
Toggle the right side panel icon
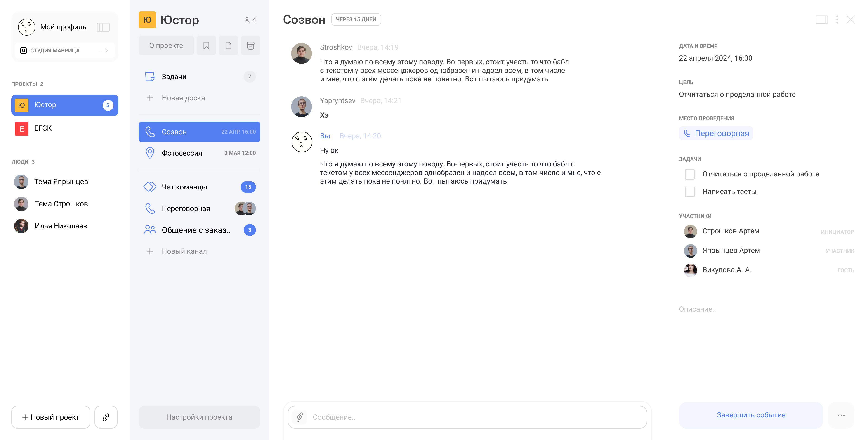pos(821,19)
